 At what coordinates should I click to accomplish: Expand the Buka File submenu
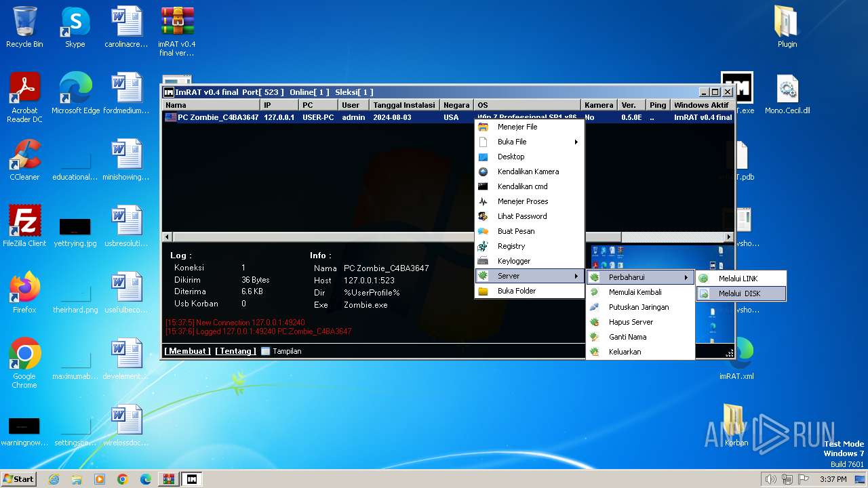(x=530, y=142)
